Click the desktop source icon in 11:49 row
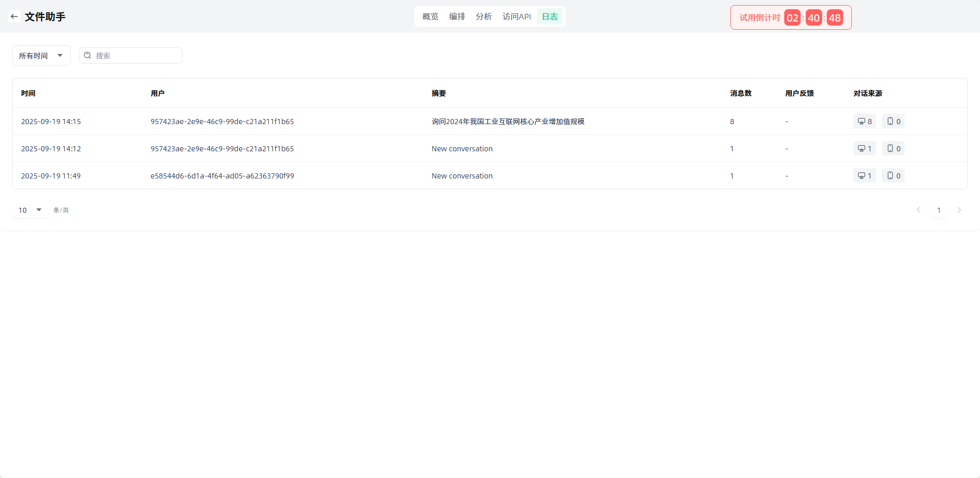 pyautogui.click(x=862, y=176)
